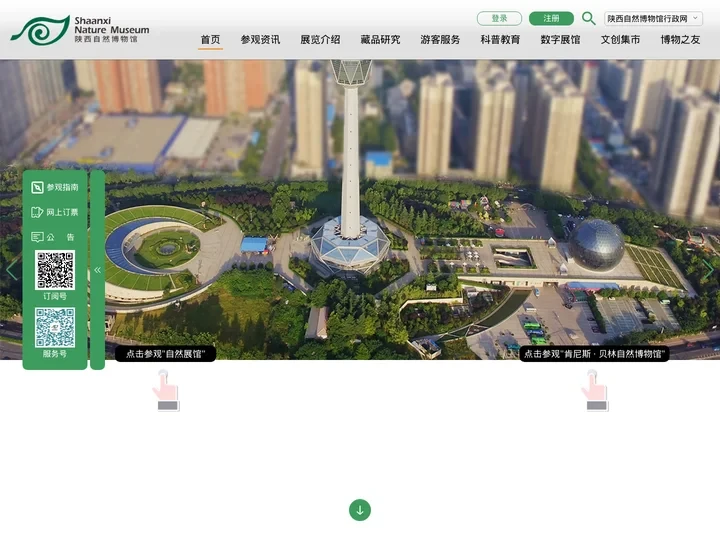Select the 首页 navigation tab

[x=210, y=40]
